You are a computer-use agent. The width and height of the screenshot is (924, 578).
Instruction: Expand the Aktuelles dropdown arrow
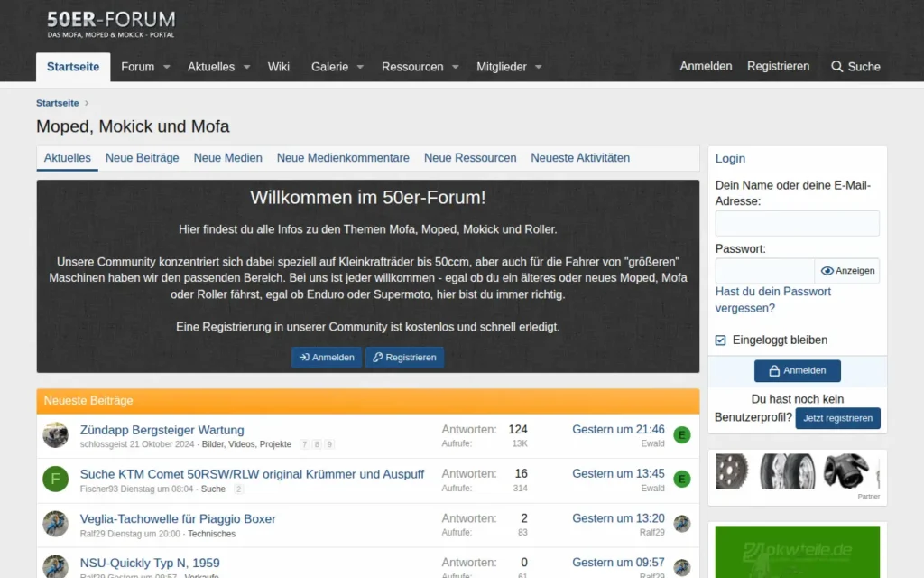pos(247,67)
